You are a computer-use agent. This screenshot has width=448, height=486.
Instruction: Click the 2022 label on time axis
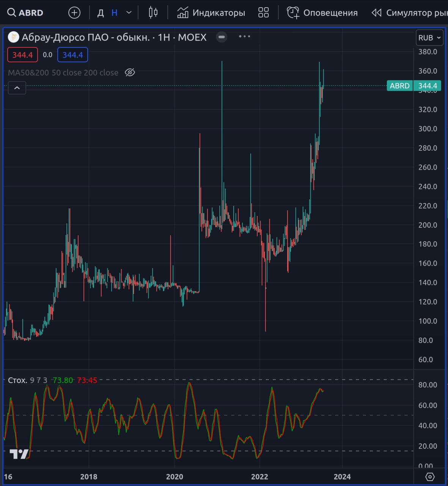tap(260, 477)
